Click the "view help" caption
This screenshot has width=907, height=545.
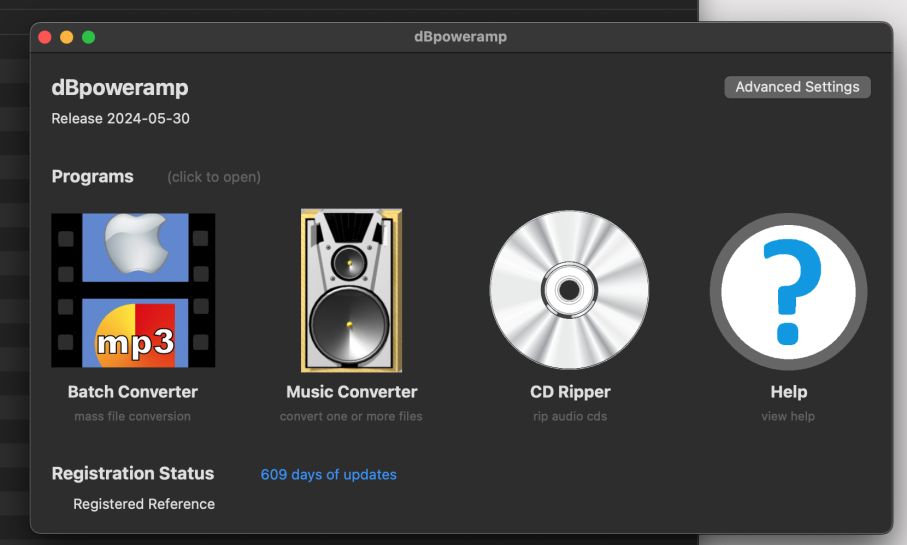coord(788,416)
